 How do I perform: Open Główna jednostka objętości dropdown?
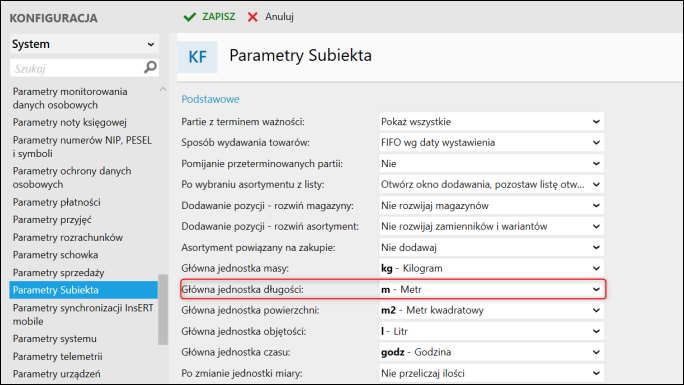click(491, 331)
